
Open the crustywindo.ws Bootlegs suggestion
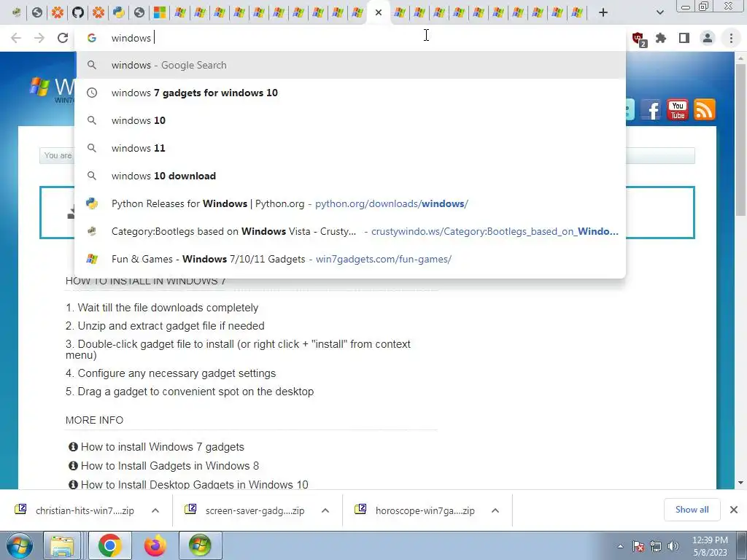coord(350,231)
